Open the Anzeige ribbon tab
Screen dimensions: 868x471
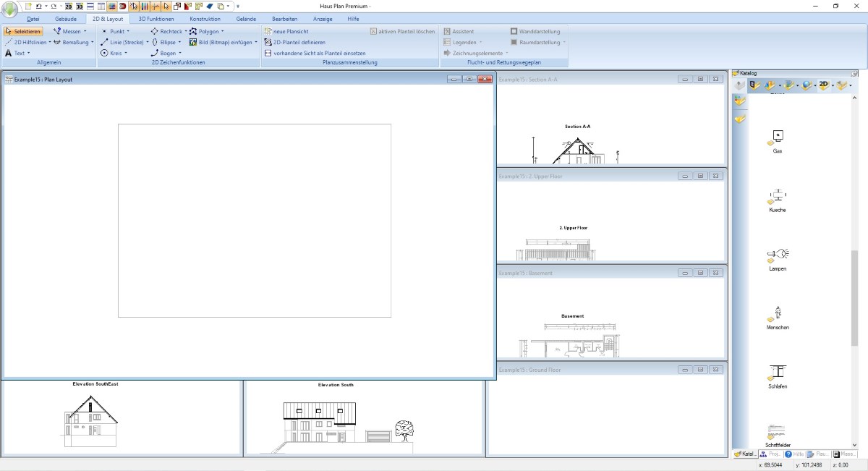(x=323, y=19)
